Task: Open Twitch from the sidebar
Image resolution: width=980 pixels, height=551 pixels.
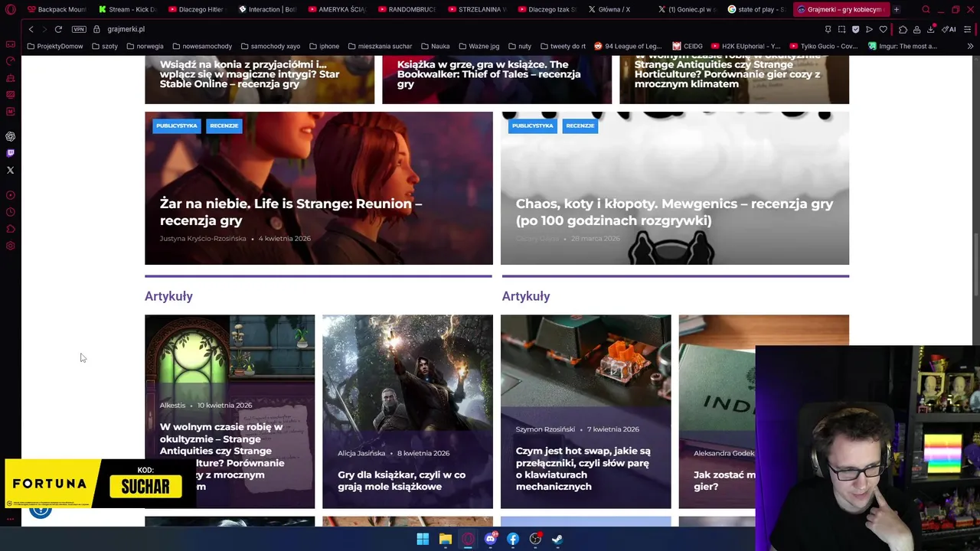Action: click(10, 153)
